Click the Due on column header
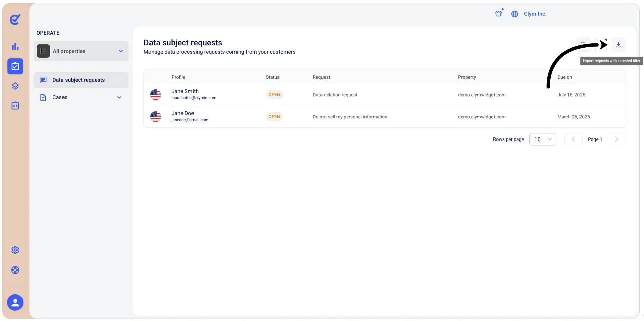This screenshot has width=644, height=321. tap(564, 77)
